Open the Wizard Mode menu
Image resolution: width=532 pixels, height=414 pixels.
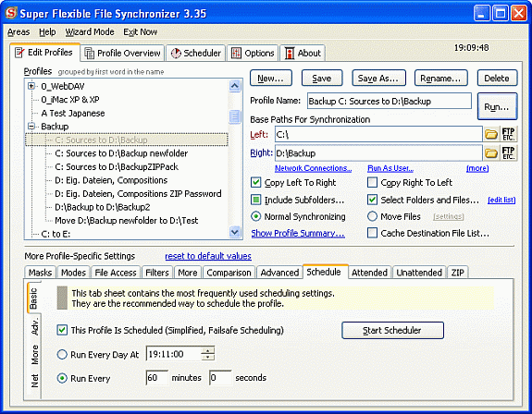point(90,31)
